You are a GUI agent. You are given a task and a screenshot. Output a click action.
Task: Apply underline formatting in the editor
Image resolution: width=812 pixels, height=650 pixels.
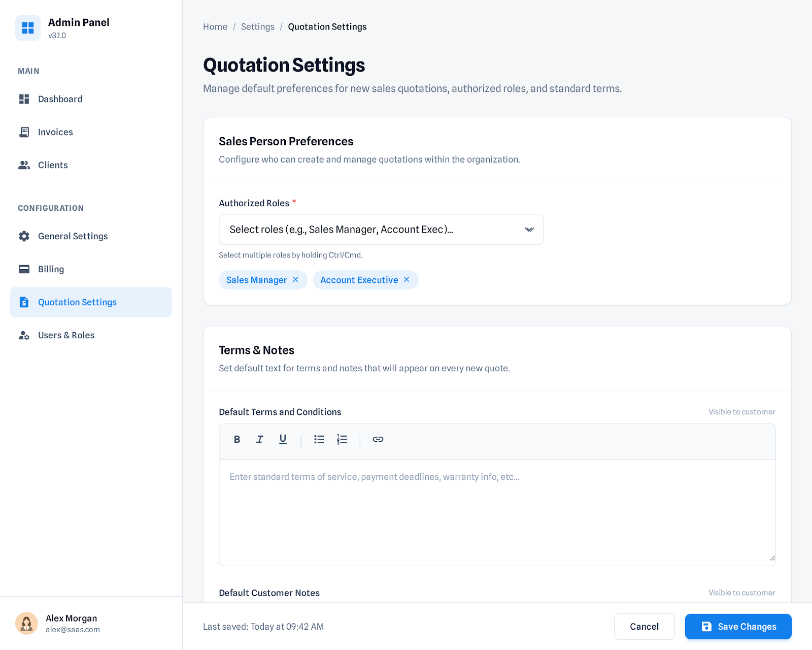tap(283, 439)
